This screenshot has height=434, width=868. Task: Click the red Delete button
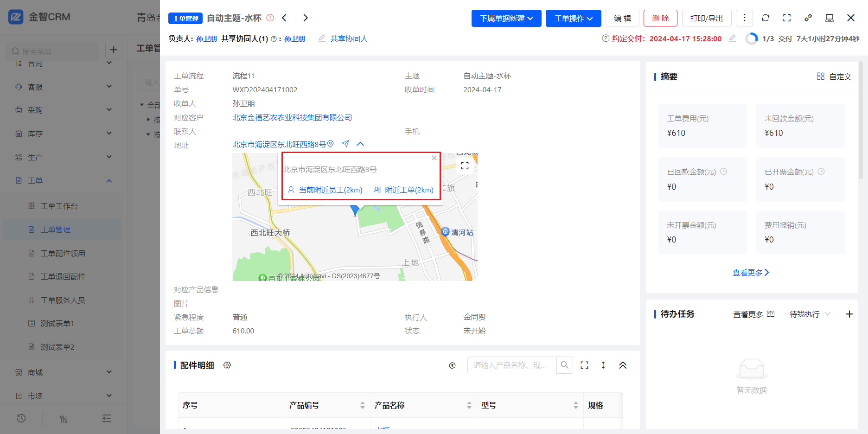click(660, 18)
